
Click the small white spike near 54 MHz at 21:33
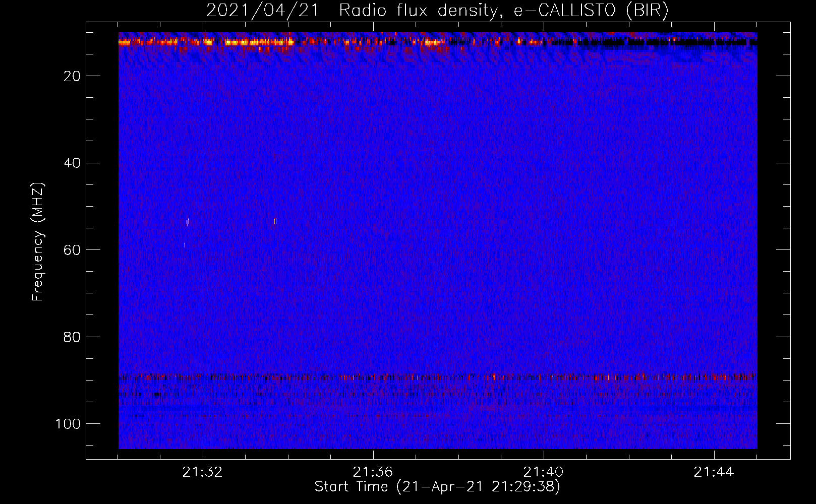point(275,221)
